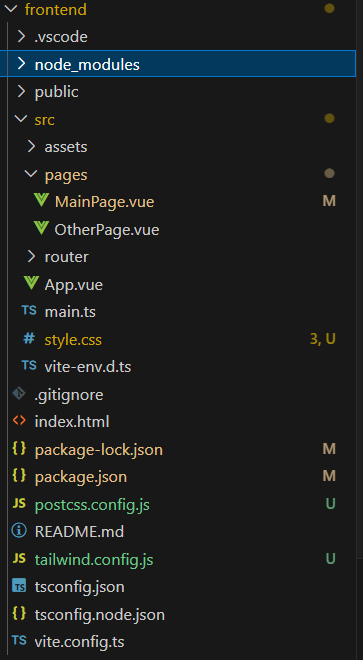Viewport: 363px width, 660px height.
Task: Click the M badge on package.json
Action: pos(329,476)
